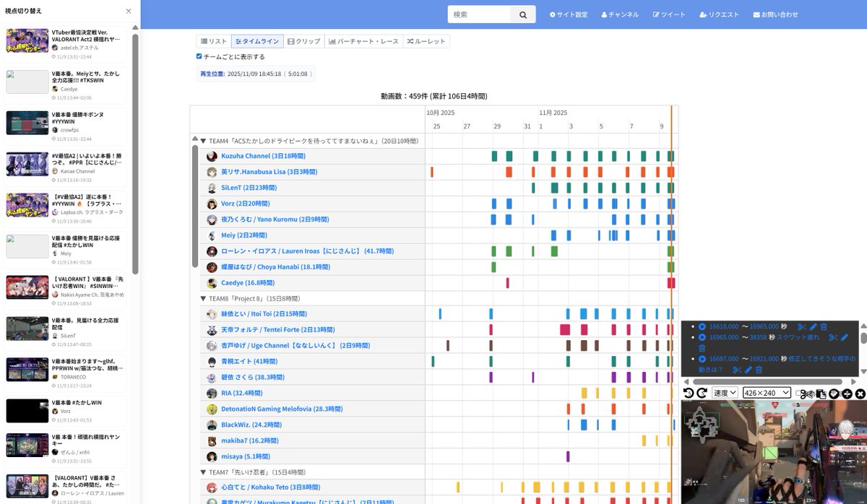Viewport: 867px width, 504px height.
Task: Play the スクワット疲れ clip
Action: click(x=702, y=337)
